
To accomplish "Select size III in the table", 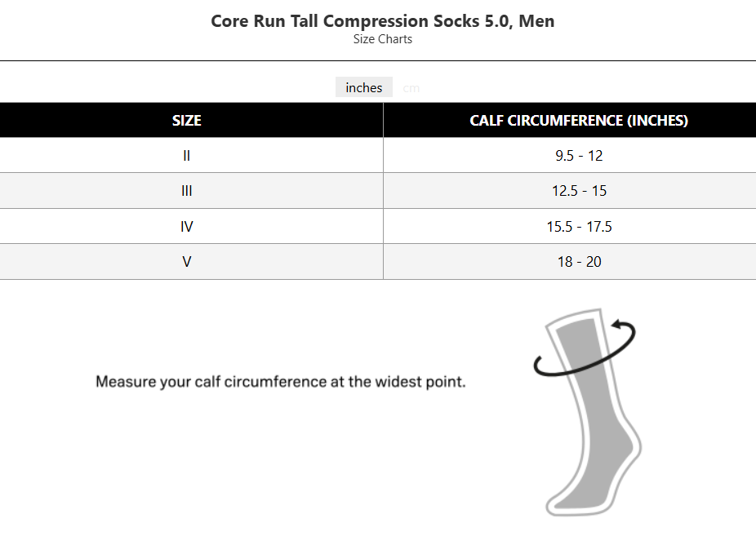I will 186,191.
